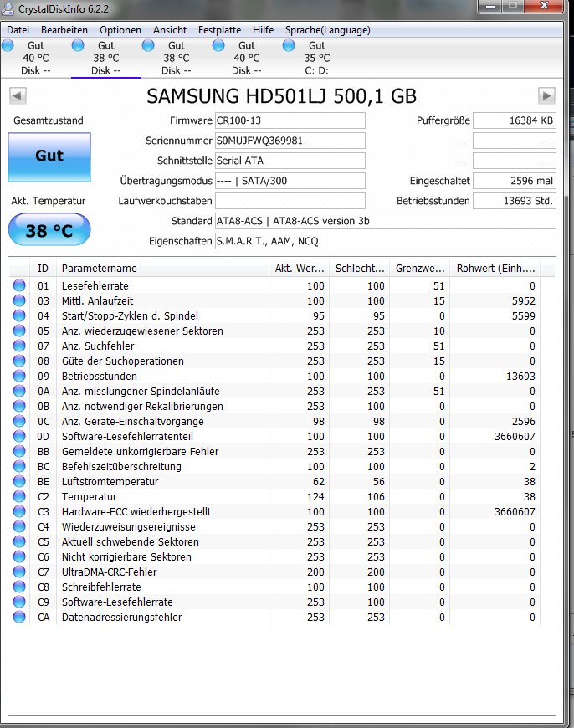Click the 38 °C temperature indicator

tap(49, 230)
